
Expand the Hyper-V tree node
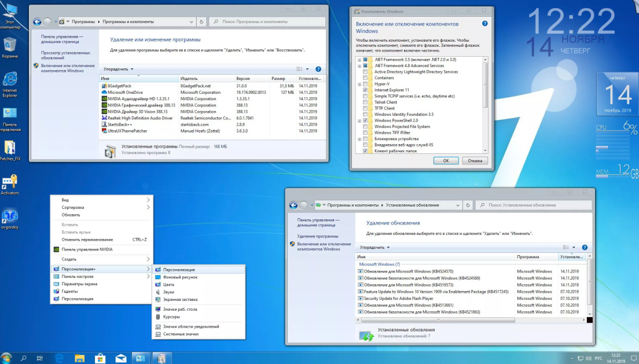pyautogui.click(x=359, y=84)
